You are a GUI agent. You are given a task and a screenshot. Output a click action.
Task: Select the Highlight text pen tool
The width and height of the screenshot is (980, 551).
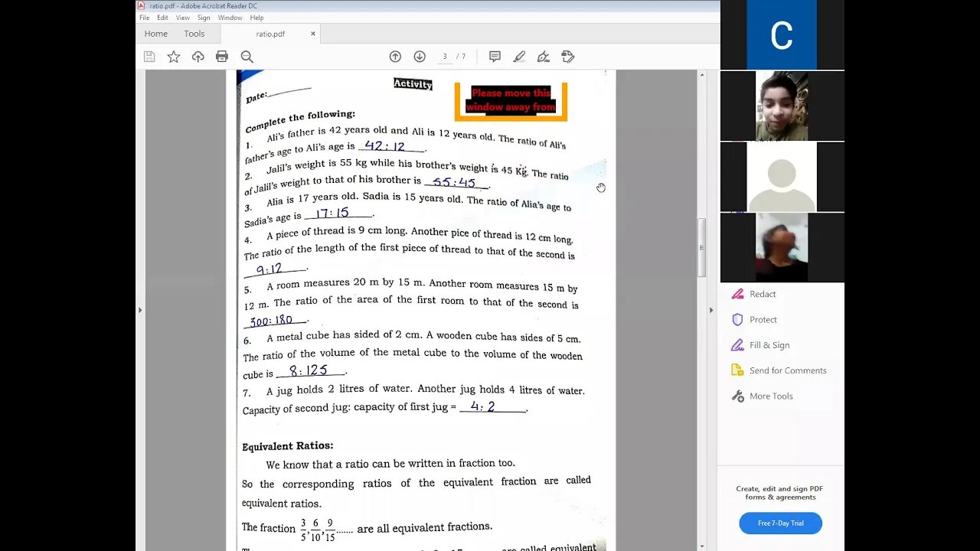click(x=519, y=57)
